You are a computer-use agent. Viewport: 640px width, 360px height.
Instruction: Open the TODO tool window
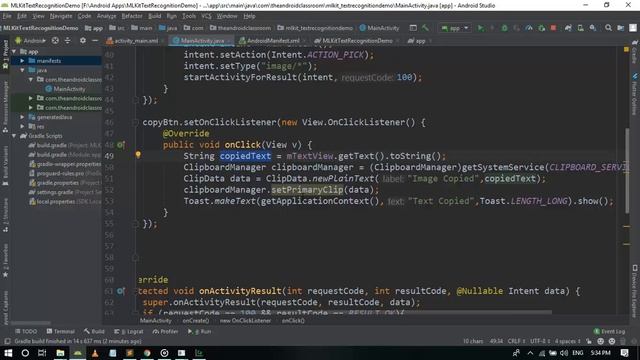pyautogui.click(x=26, y=331)
